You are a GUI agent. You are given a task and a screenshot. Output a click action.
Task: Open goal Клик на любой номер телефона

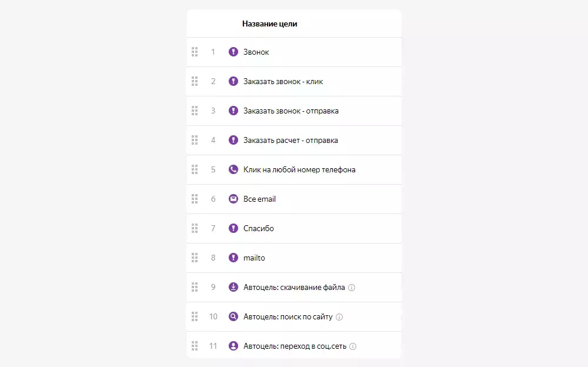click(x=299, y=169)
